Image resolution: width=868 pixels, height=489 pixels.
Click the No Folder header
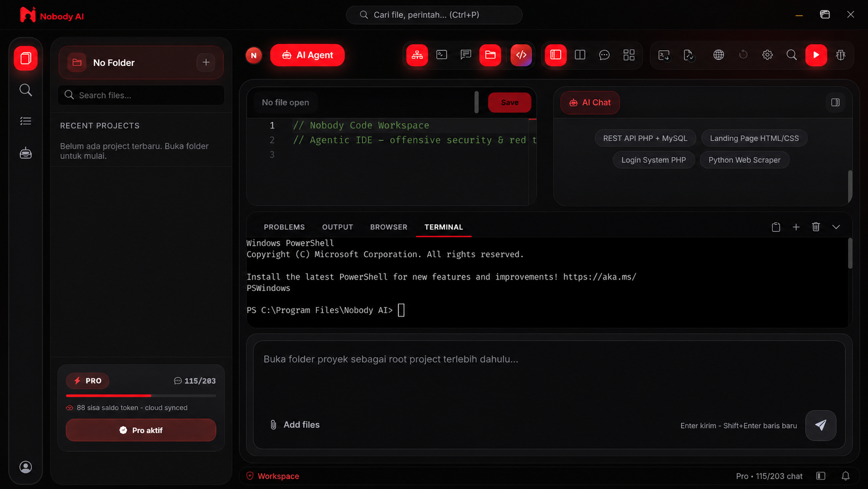(141, 62)
